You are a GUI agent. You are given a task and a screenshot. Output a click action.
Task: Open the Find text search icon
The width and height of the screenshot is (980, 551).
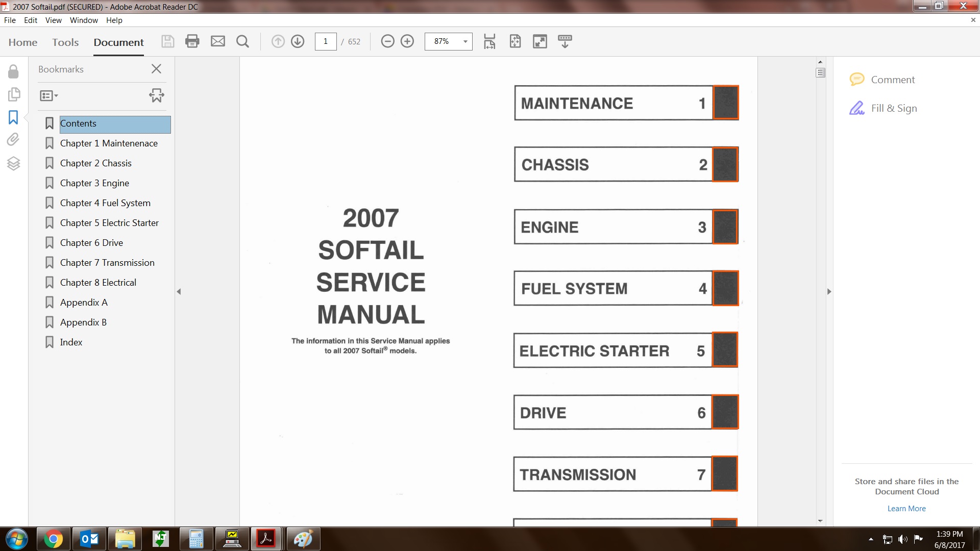(243, 41)
